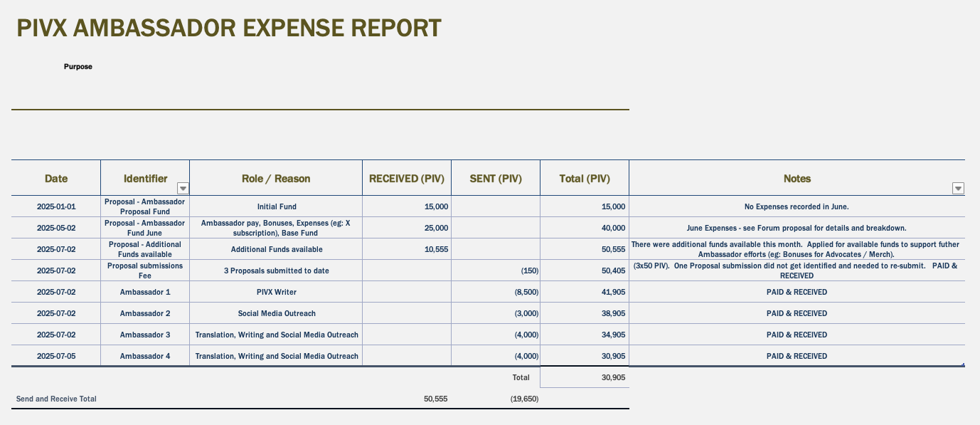The width and height of the screenshot is (980, 425).
Task: Select the 'Proposal submissions Fee' cell
Action: pos(145,271)
